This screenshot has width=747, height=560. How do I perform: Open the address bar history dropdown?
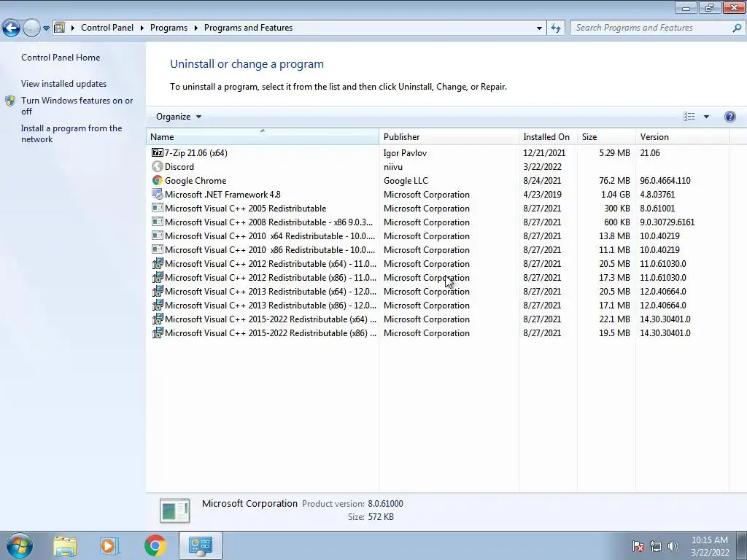pyautogui.click(x=539, y=28)
